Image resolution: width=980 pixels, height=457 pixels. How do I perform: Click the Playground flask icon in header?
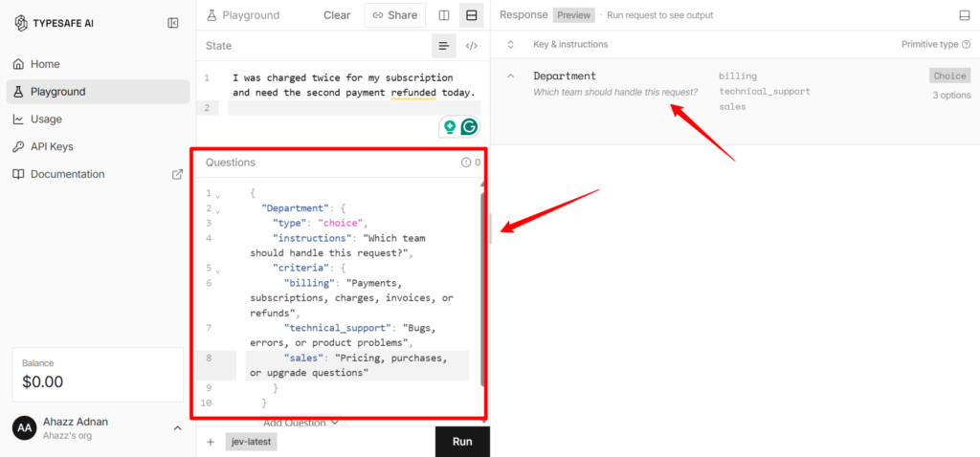tap(212, 15)
